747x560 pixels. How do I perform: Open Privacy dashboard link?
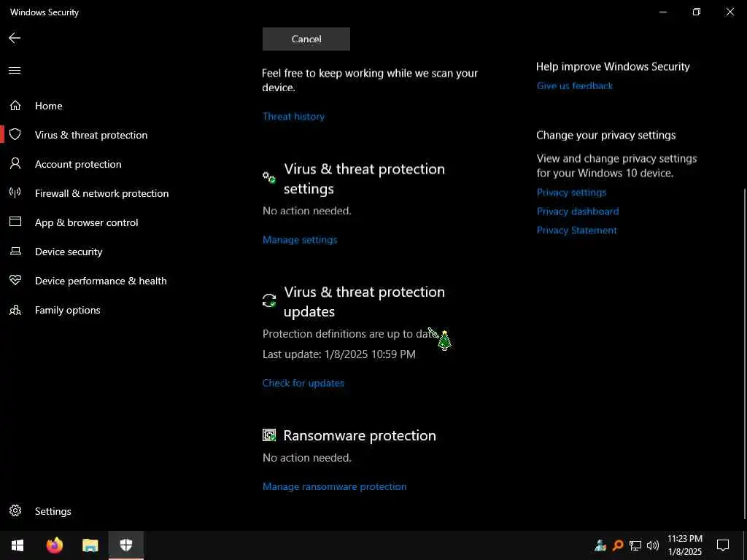(x=578, y=211)
